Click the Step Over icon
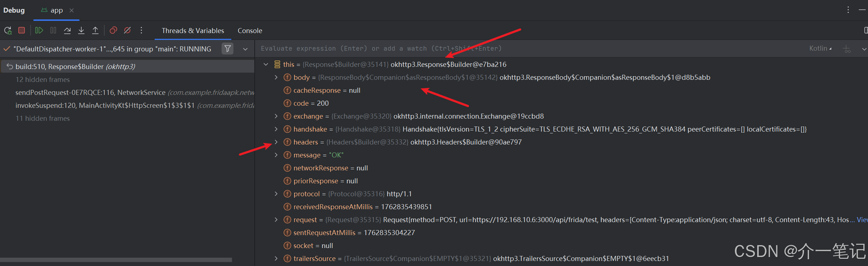Viewport: 868px width, 266px height. click(67, 31)
